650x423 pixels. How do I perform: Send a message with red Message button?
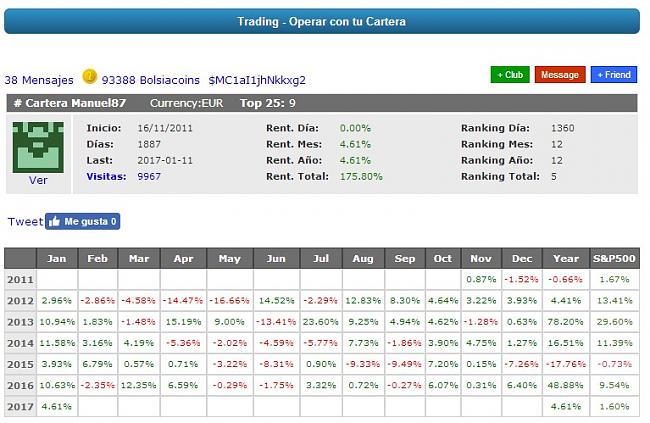click(560, 75)
